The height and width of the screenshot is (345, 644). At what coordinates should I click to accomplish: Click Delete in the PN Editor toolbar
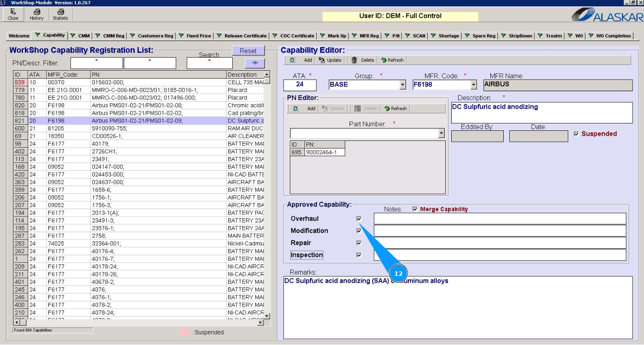366,109
